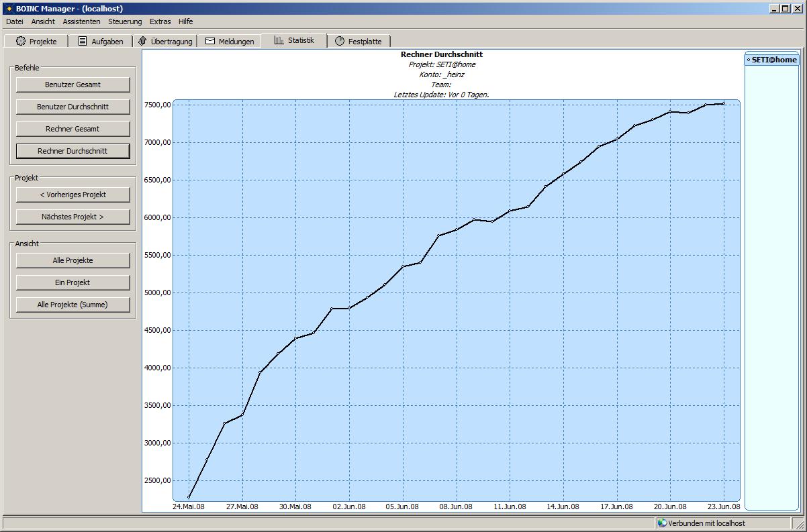
Task: Click the Festplatte tab disk icon
Action: [340, 42]
